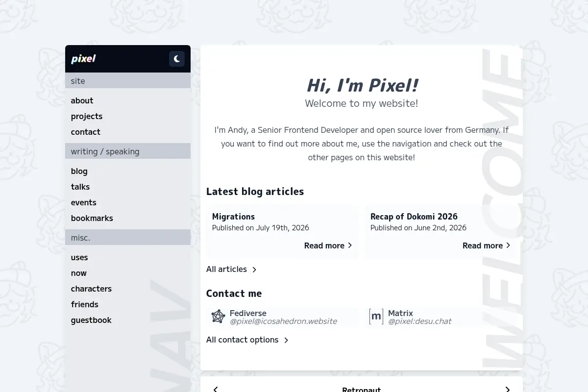The image size is (588, 392).
Task: Open the about page
Action: pos(82,100)
